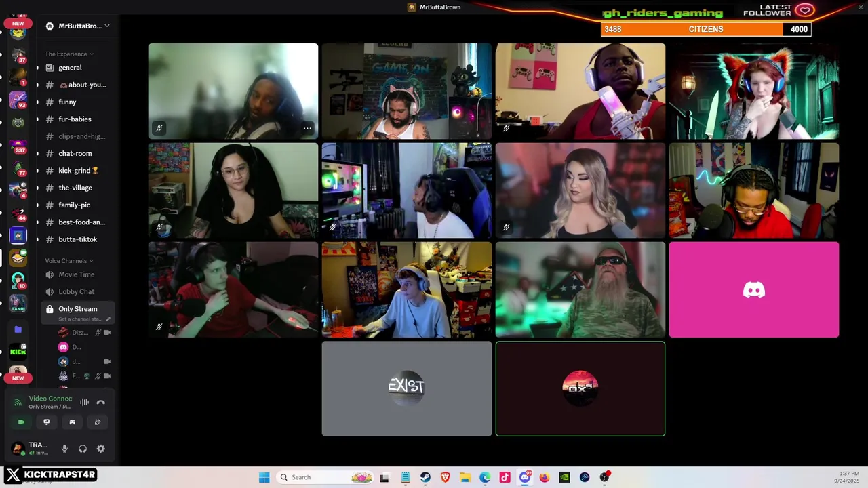Viewport: 868px width, 488px height.
Task: Open user settings gear icon
Action: point(101,449)
